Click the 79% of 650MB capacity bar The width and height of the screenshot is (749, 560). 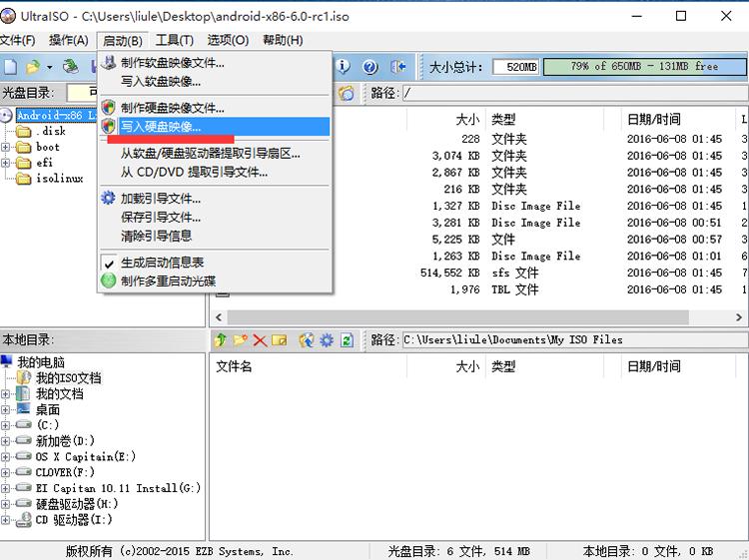pos(644,67)
